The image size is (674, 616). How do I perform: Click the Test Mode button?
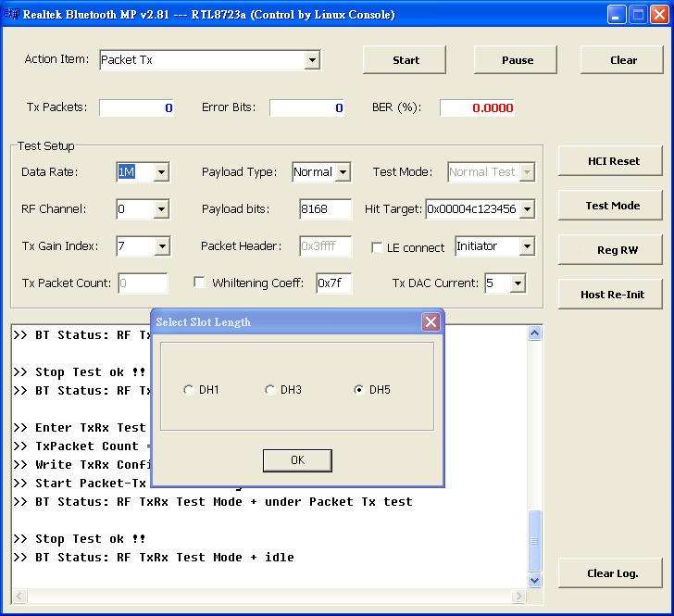[610, 206]
